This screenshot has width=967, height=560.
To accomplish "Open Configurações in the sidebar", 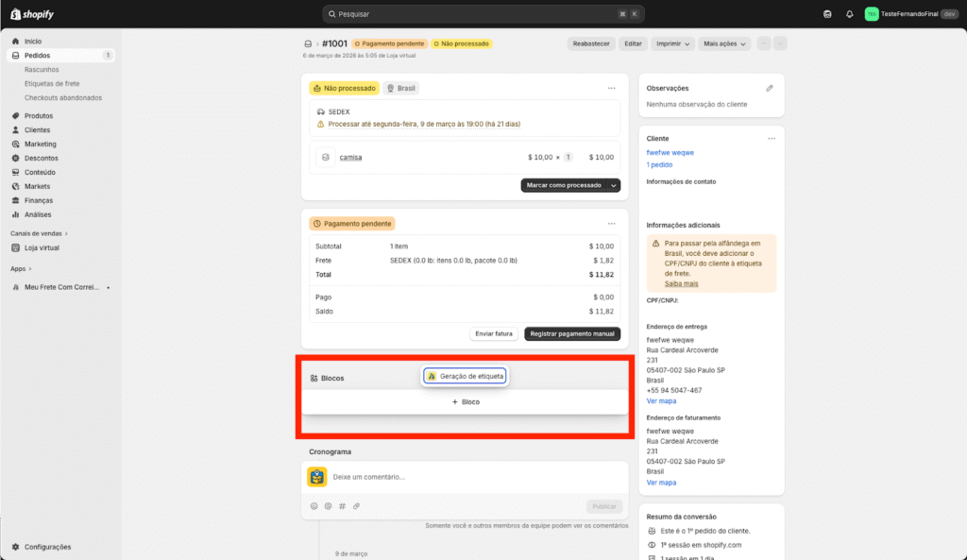I will pyautogui.click(x=47, y=547).
